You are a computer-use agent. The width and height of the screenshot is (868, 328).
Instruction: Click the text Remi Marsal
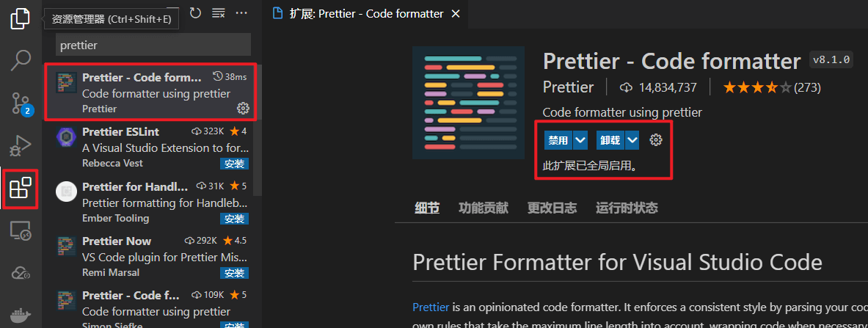111,272
